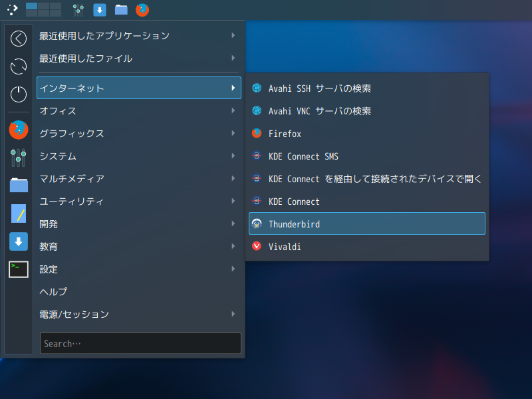Click the Vivaldi icon in the submenu
The width and height of the screenshot is (532, 399).
257,246
